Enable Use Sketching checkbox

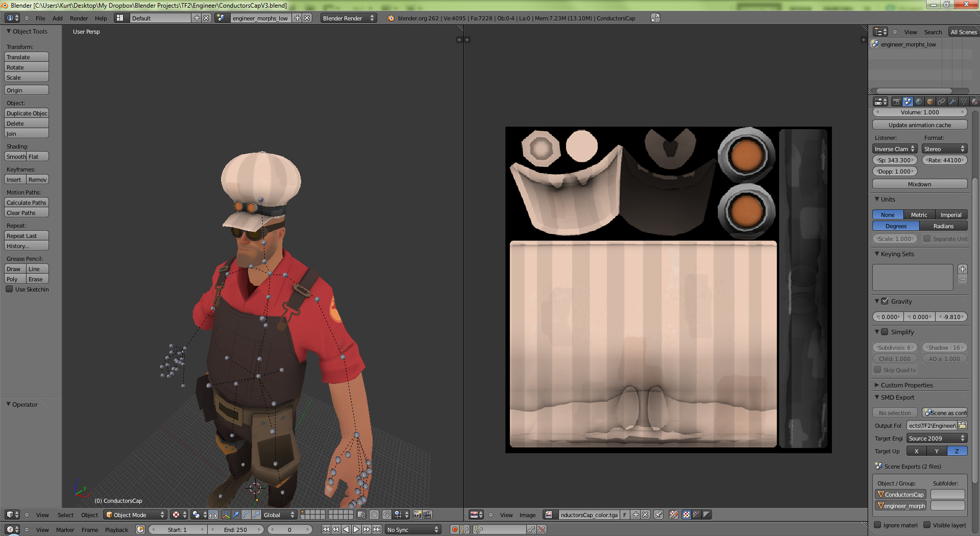[x=9, y=289]
